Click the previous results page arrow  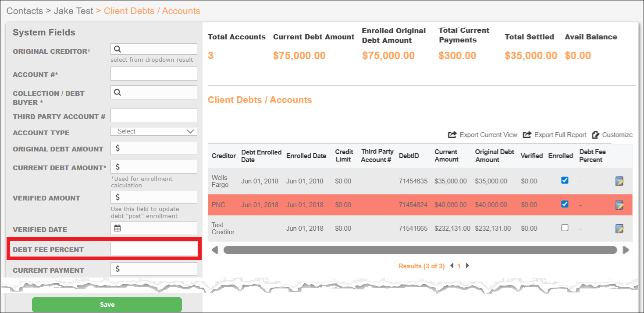click(x=452, y=266)
